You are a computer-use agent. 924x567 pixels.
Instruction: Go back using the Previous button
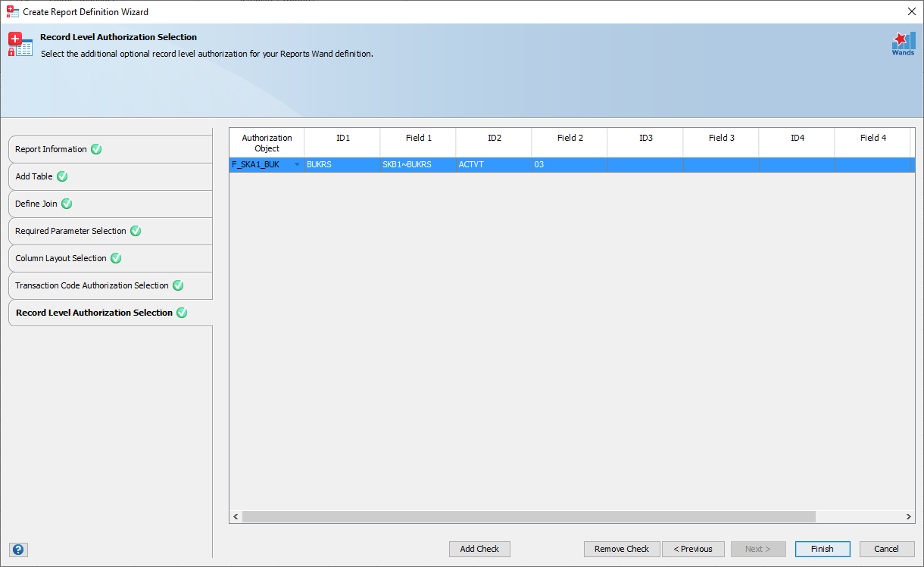tap(693, 549)
